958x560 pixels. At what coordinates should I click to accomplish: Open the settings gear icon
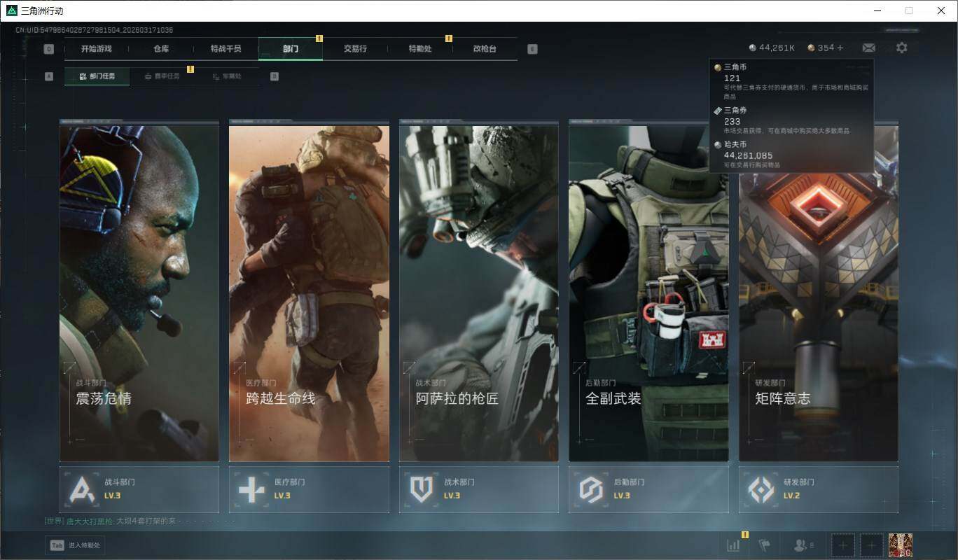click(x=901, y=48)
